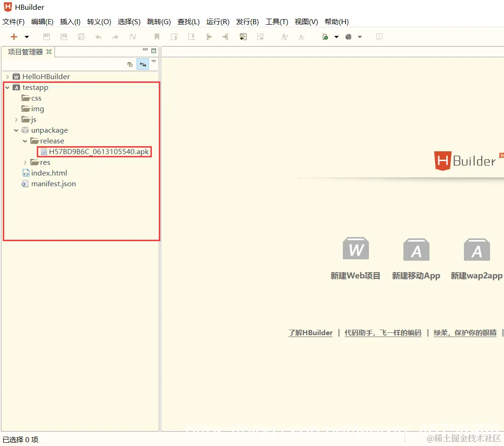
Task: Click the Redo arrow icon
Action: point(116,37)
